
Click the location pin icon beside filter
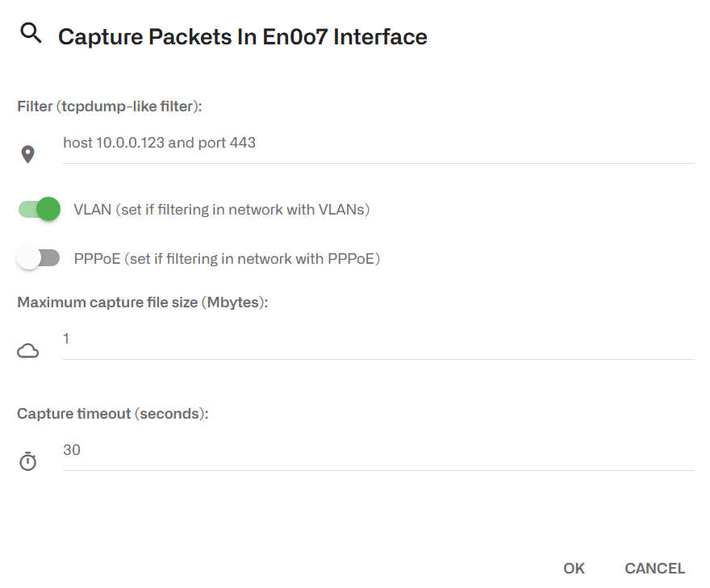point(28,154)
